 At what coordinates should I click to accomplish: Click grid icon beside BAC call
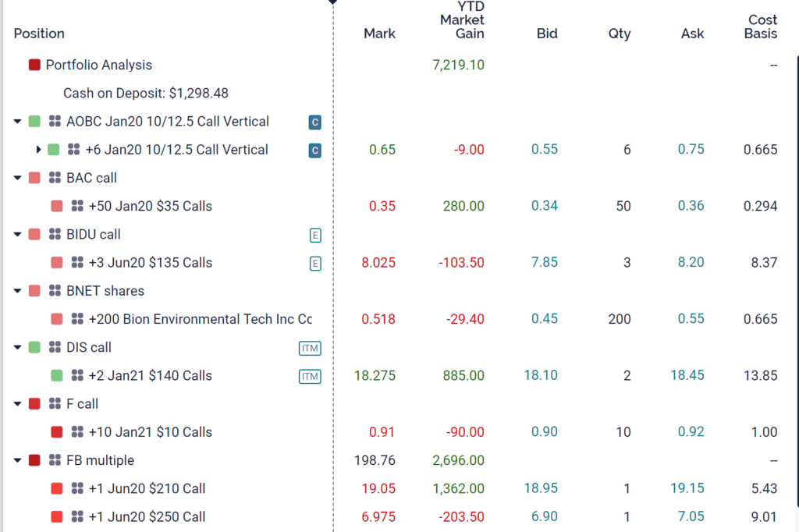coord(55,178)
